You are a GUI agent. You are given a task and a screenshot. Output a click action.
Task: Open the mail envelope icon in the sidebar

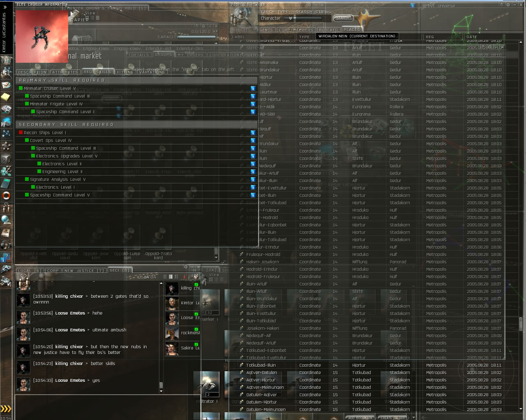[x=6, y=85]
